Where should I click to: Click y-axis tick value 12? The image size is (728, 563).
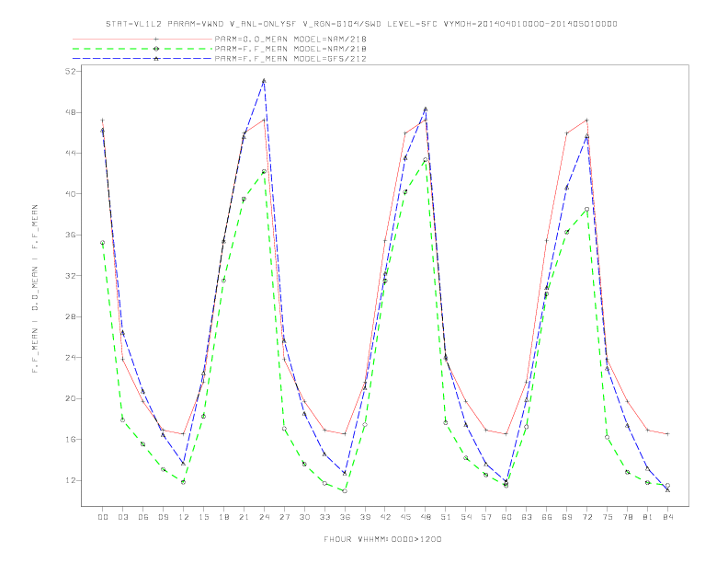[71, 480]
